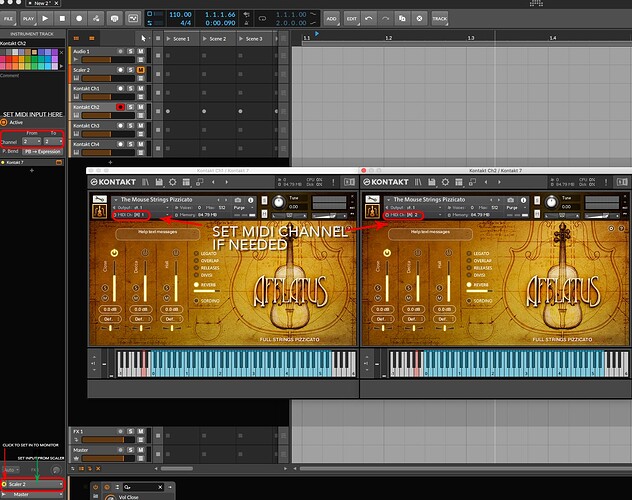
Task: Toggle the track Active power button
Action: click(4, 122)
